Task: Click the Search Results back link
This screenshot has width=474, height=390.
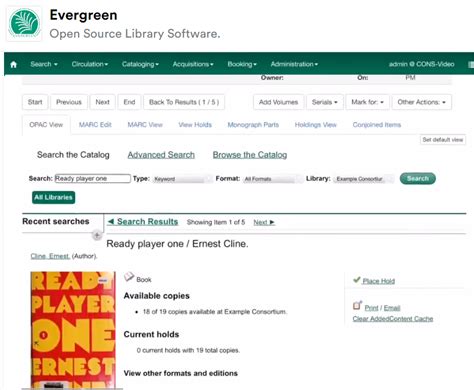Action: click(143, 222)
